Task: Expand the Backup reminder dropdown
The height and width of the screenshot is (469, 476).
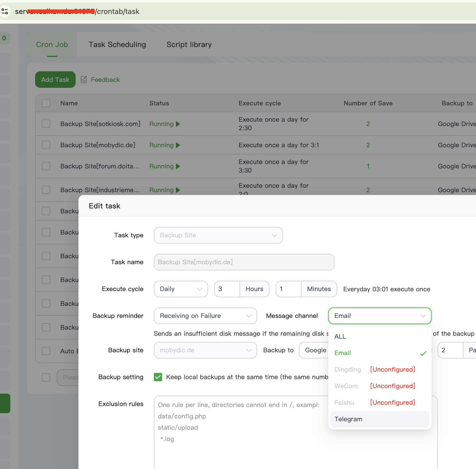Action: [205, 316]
